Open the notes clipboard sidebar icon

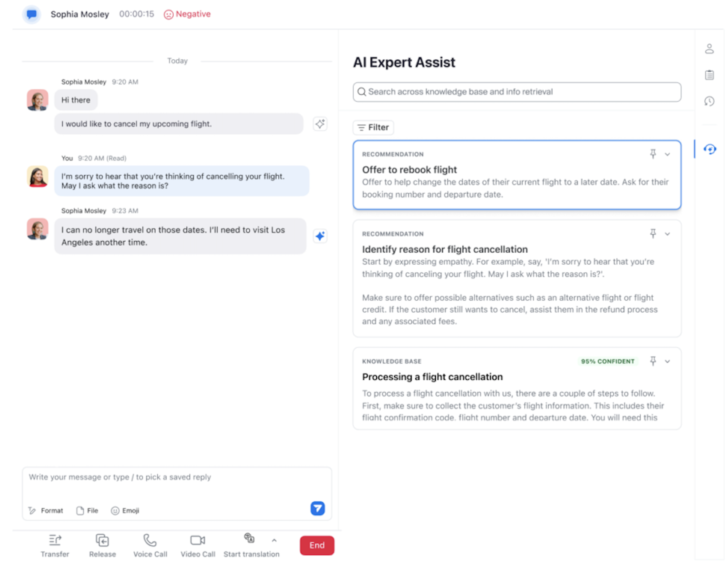click(709, 75)
